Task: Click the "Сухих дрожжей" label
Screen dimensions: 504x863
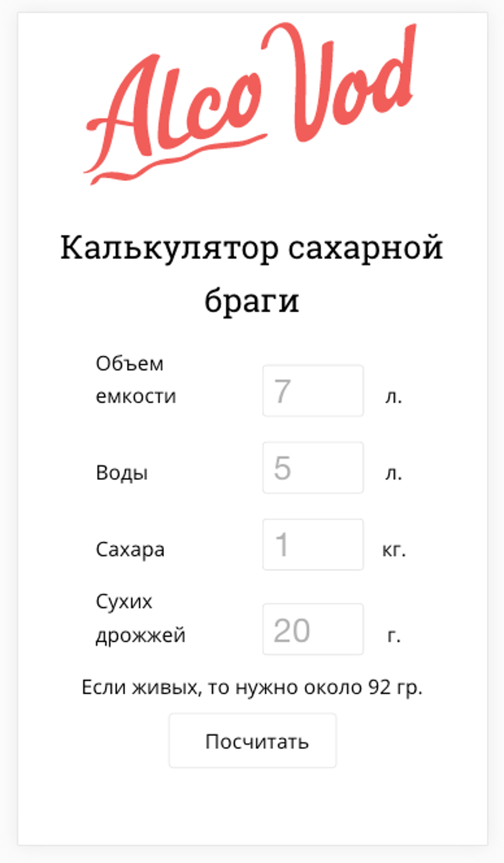Action: click(140, 618)
